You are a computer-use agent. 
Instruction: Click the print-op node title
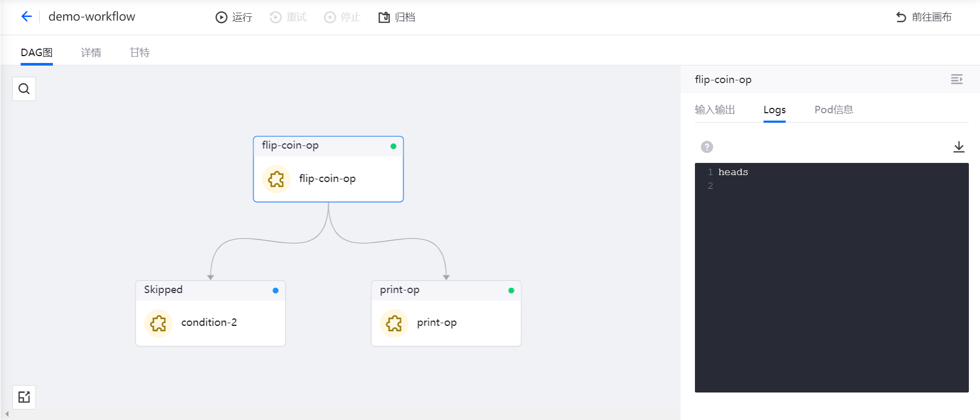point(399,290)
